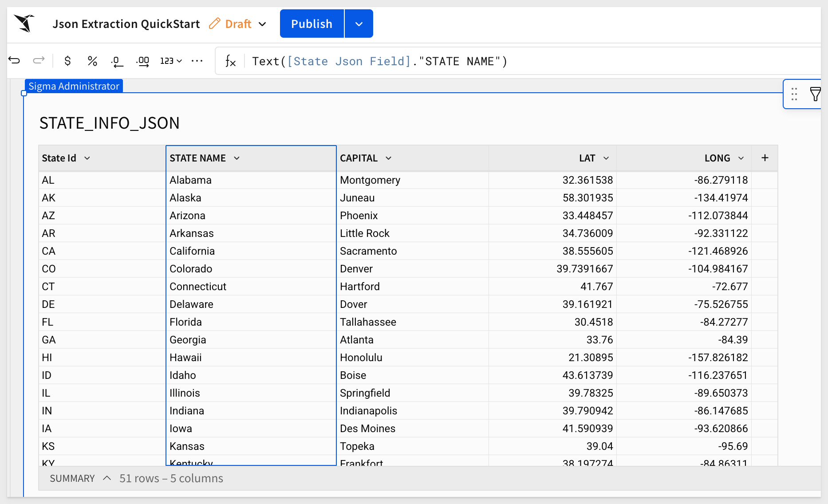828x504 pixels.
Task: Click the Publish button
Action: [x=311, y=24]
